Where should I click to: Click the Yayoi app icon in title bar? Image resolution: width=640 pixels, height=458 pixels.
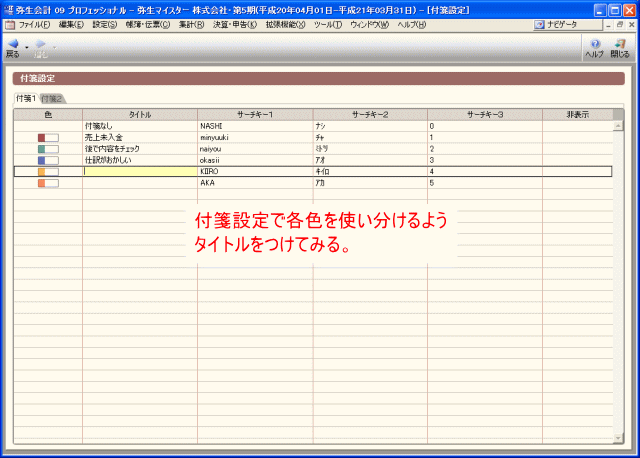[x=8, y=10]
